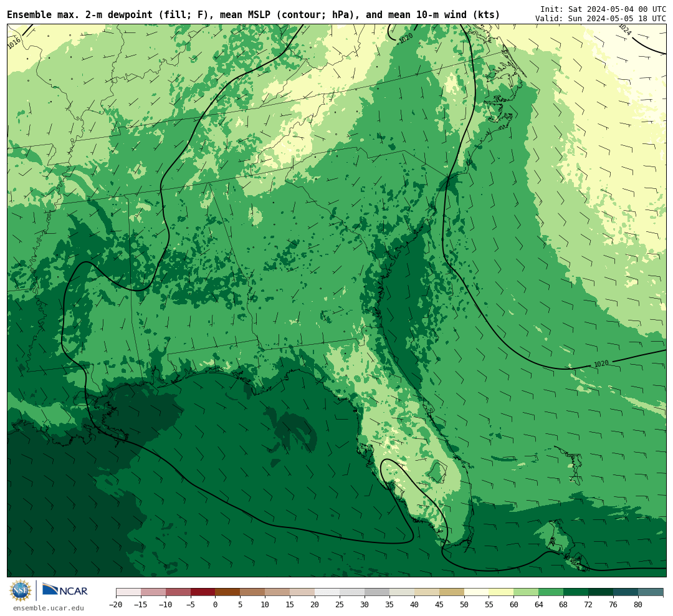Click the 1020 contour label over the Atlantic

coord(601,364)
